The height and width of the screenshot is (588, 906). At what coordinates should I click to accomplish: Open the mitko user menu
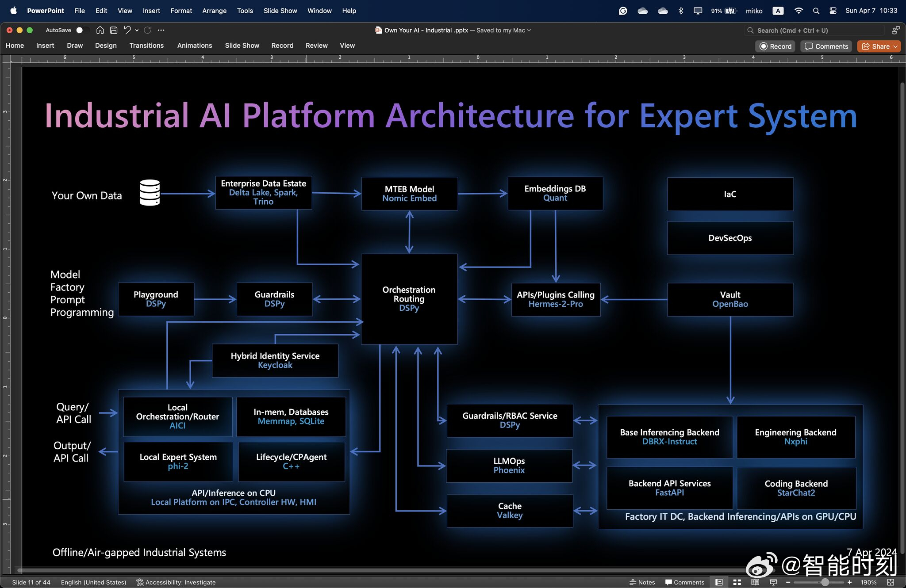tap(754, 11)
